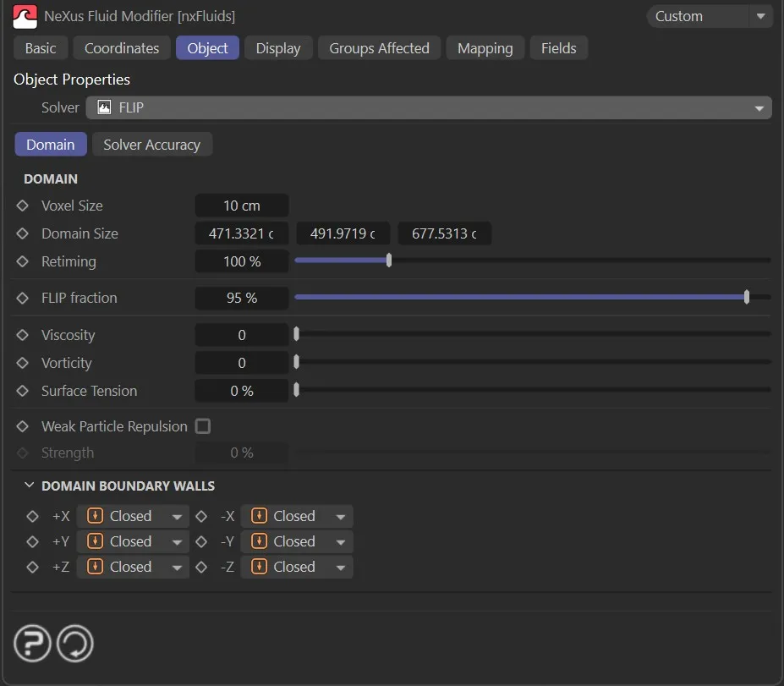Image resolution: width=784 pixels, height=686 pixels.
Task: Click the orange arrow icon in the +X Closed selector
Action: pyautogui.click(x=95, y=516)
